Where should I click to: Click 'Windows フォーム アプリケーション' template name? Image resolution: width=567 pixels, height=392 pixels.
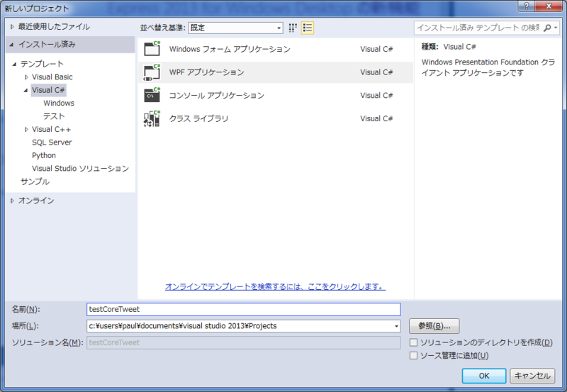[x=230, y=49]
